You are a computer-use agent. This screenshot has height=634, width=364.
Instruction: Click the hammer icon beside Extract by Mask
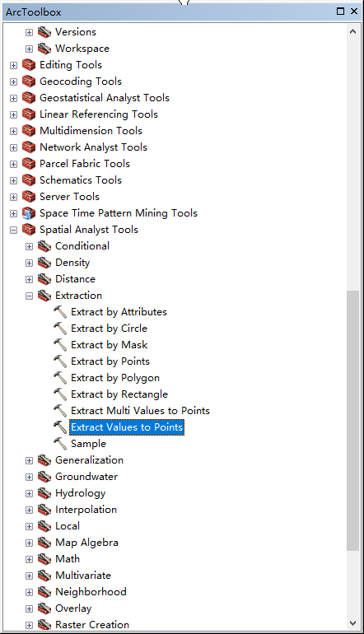click(x=60, y=345)
